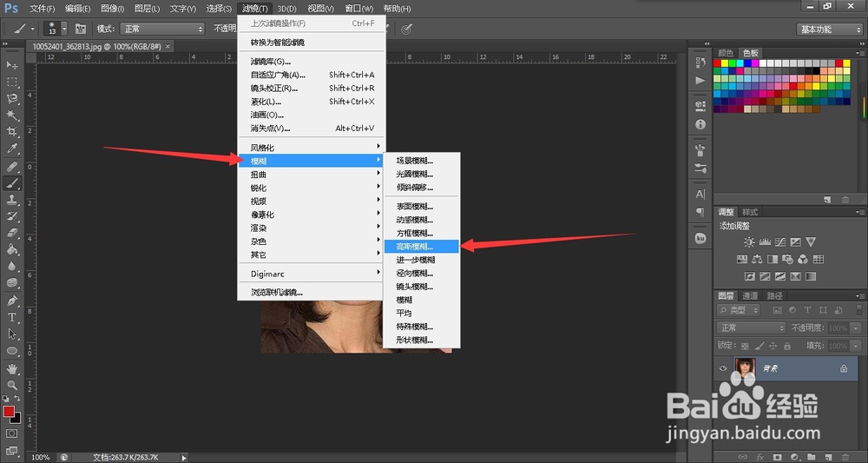The width and height of the screenshot is (868, 463).
Task: Select the Hand tool
Action: tap(11, 368)
